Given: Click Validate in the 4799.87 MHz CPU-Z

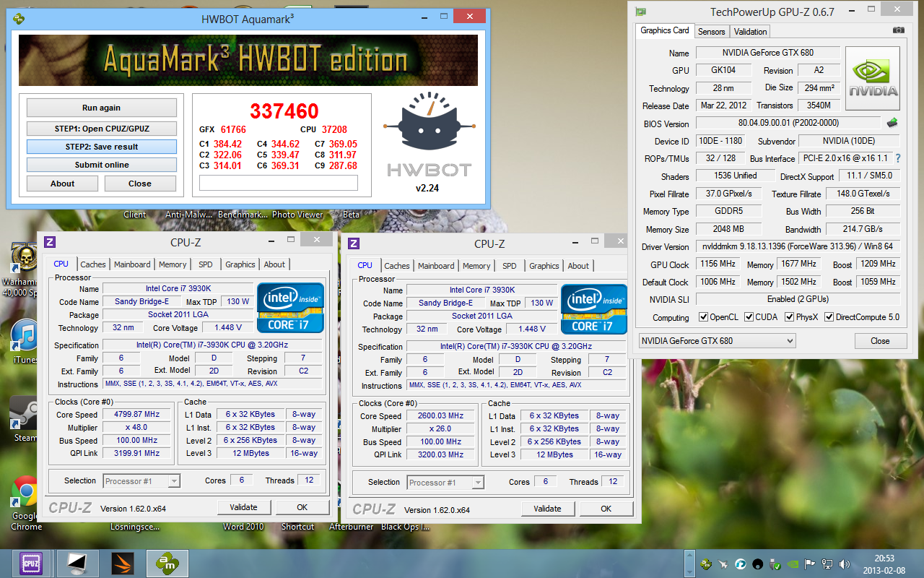Looking at the screenshot, I should 244,507.
